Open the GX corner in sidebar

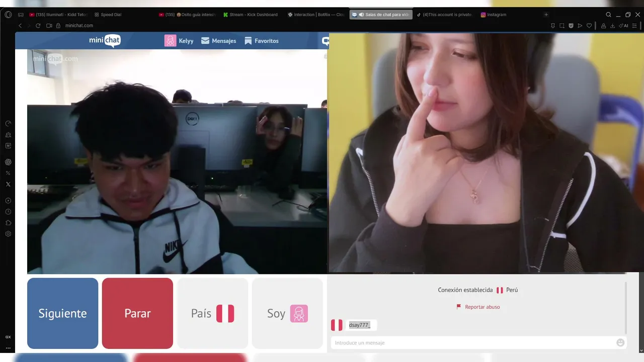click(8, 337)
